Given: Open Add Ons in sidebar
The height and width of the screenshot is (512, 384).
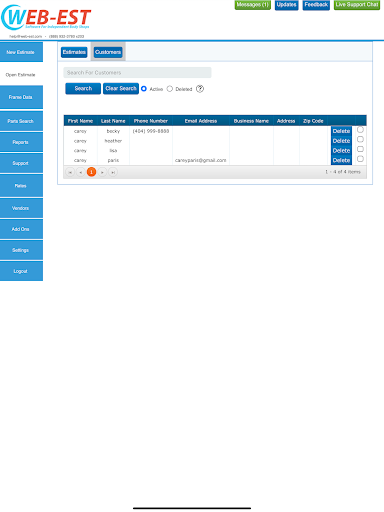Looking at the screenshot, I should tap(21, 229).
